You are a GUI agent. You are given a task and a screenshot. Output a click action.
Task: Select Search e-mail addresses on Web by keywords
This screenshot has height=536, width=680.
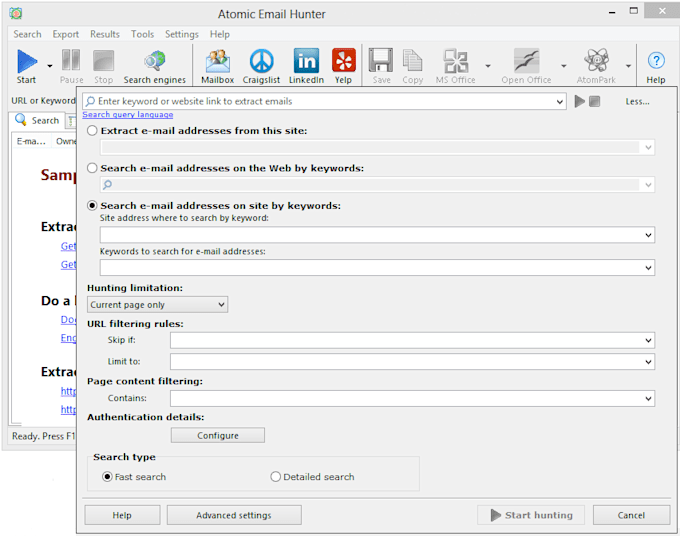(92, 168)
